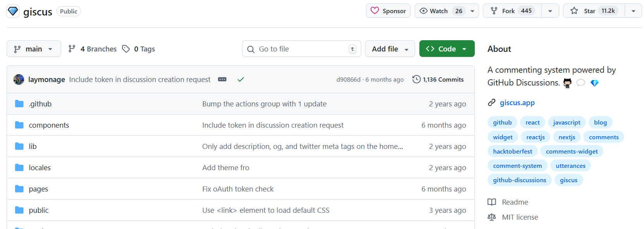Screen dimensions: 644x229
Task: Click the green commit status checkmark
Action: (240, 79)
